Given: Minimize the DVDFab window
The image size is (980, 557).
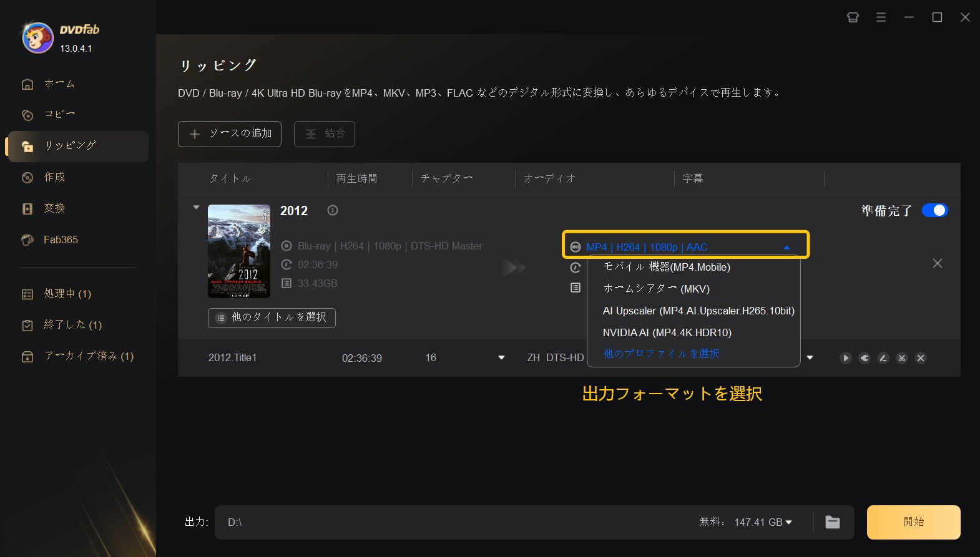Looking at the screenshot, I should (909, 17).
